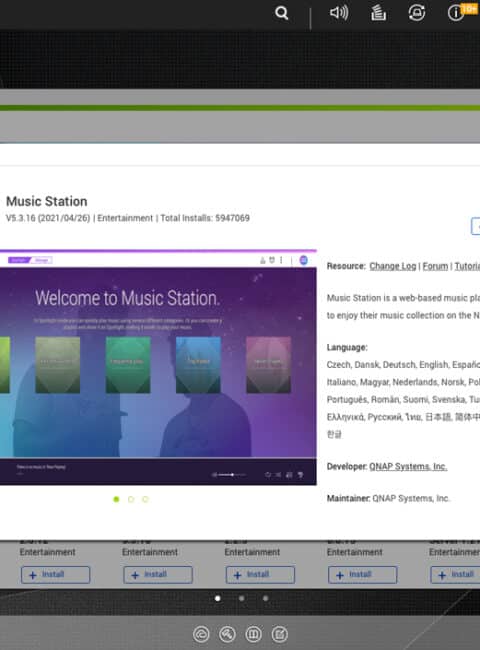The height and width of the screenshot is (650, 480).
Task: Show background tasks stack icon
Action: pos(378,13)
